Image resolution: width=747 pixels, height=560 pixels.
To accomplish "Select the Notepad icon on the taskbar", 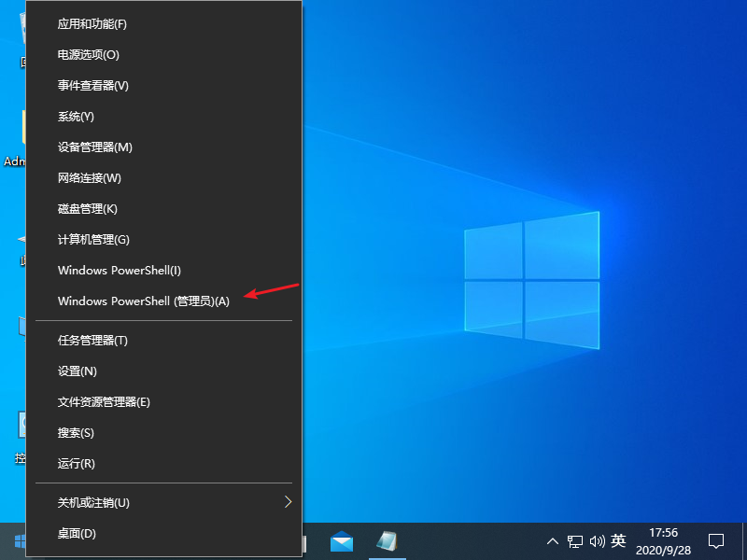I will point(386,540).
